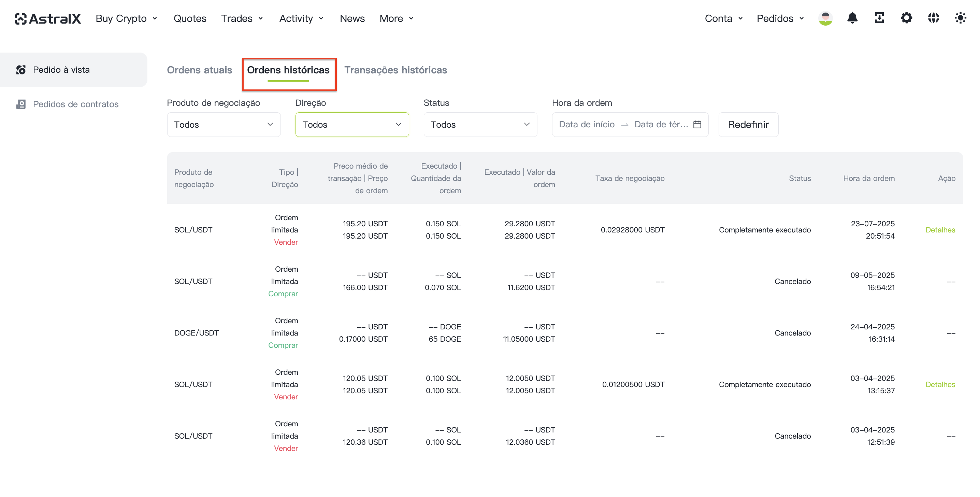
Task: Switch to Ordens atuais tab
Action: (x=199, y=70)
